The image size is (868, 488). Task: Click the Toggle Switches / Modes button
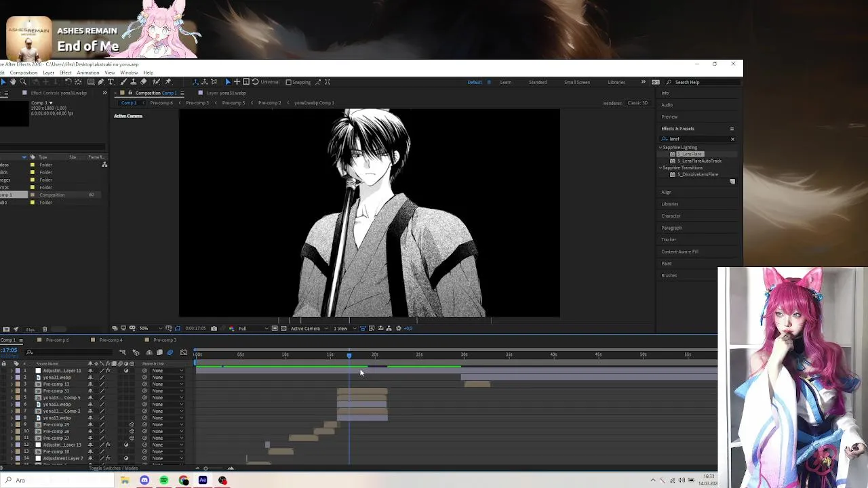pyautogui.click(x=113, y=468)
